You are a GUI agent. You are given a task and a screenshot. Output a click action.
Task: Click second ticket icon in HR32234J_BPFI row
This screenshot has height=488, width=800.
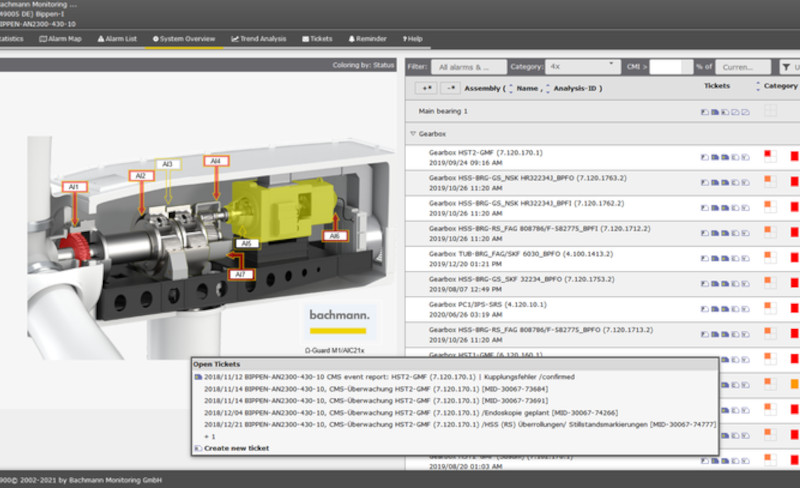[715, 208]
